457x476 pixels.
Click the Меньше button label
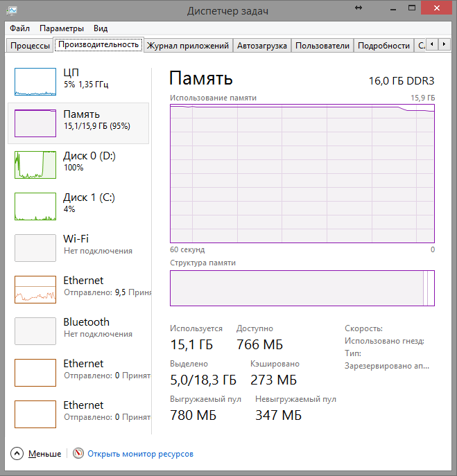[44, 454]
